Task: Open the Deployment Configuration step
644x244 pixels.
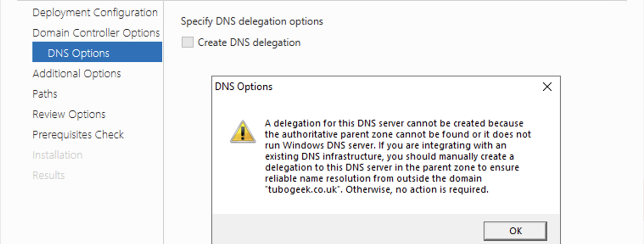Action: pos(95,13)
